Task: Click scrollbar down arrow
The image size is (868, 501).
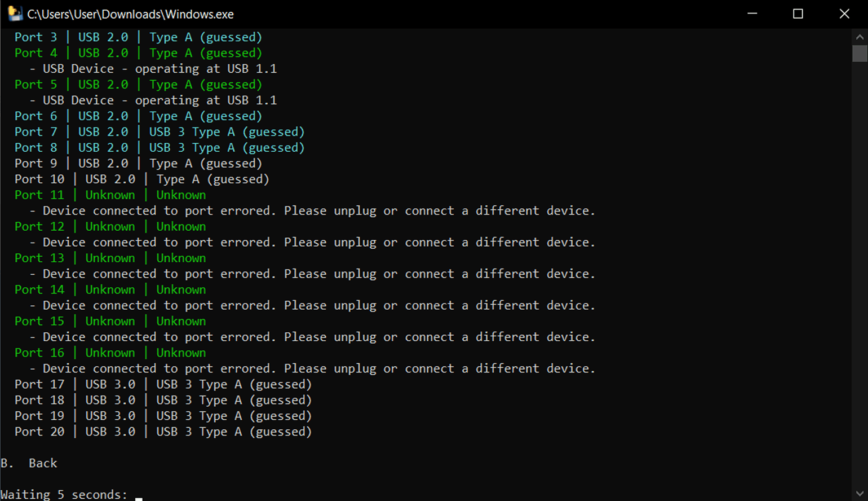Action: pyautogui.click(x=860, y=493)
